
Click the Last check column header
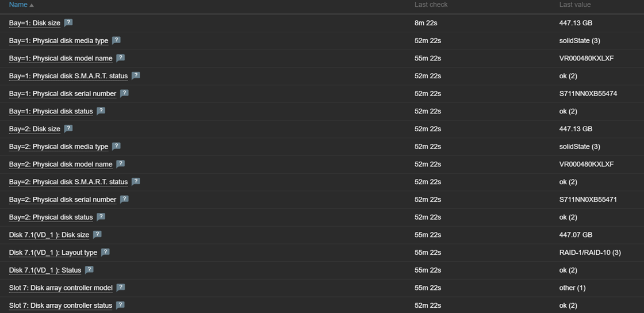[431, 5]
